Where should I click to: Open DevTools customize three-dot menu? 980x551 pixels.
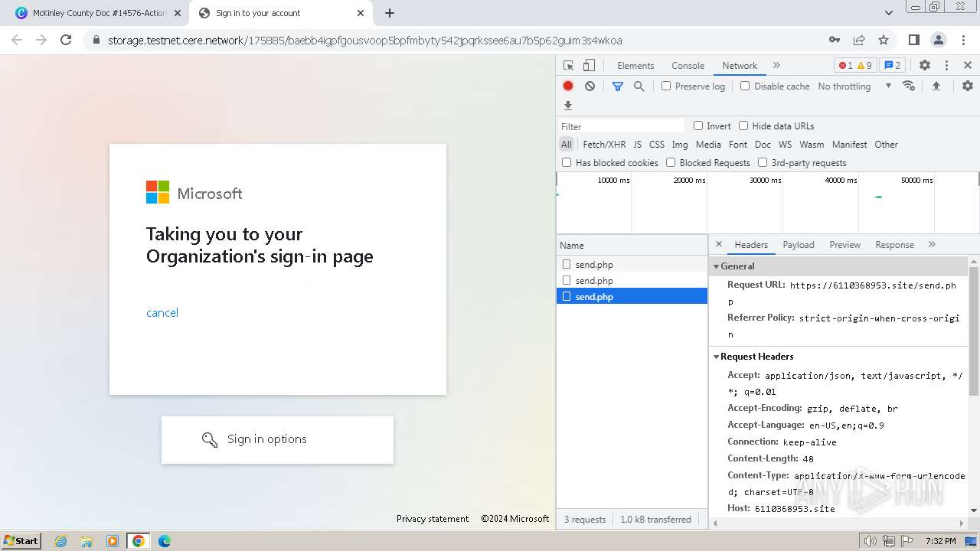(x=946, y=66)
